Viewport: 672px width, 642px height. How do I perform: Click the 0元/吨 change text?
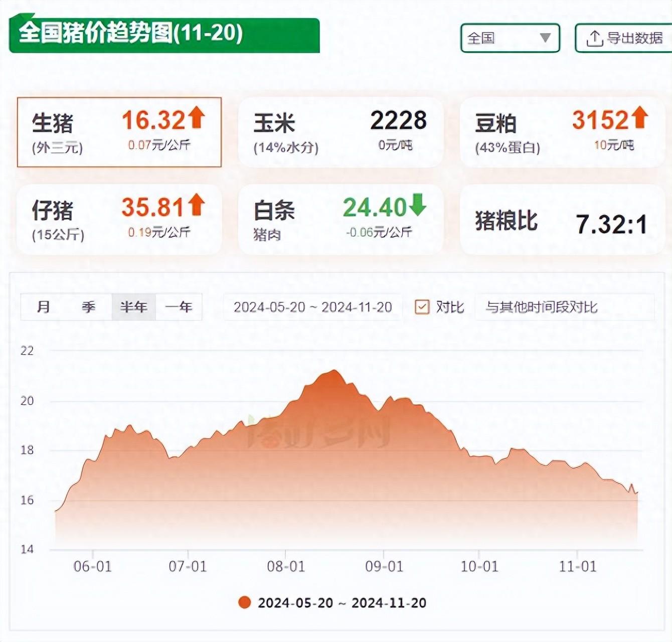pos(395,145)
